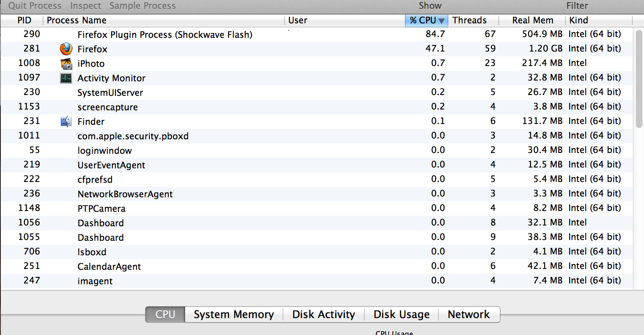Open the Disk Activity tab
This screenshot has height=335, width=644.
coord(324,314)
